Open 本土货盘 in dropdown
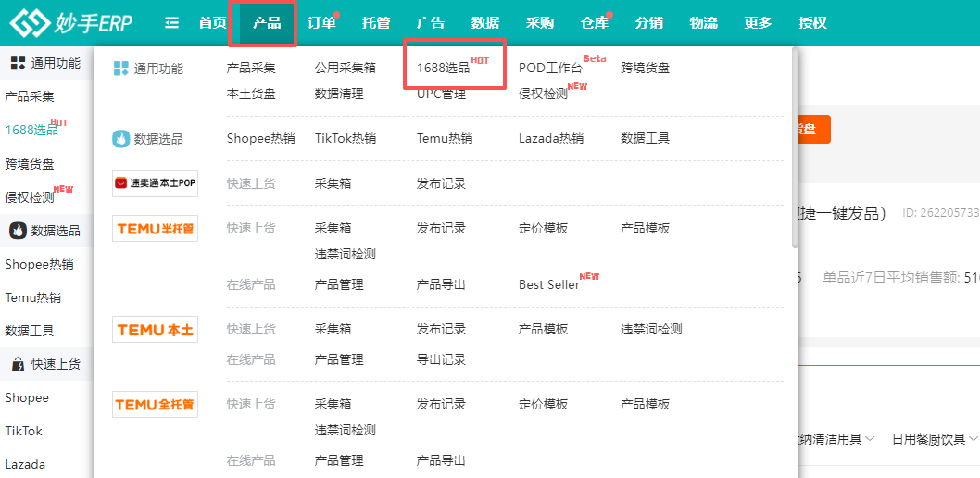Viewport: 980px width, 478px height. coord(251,94)
